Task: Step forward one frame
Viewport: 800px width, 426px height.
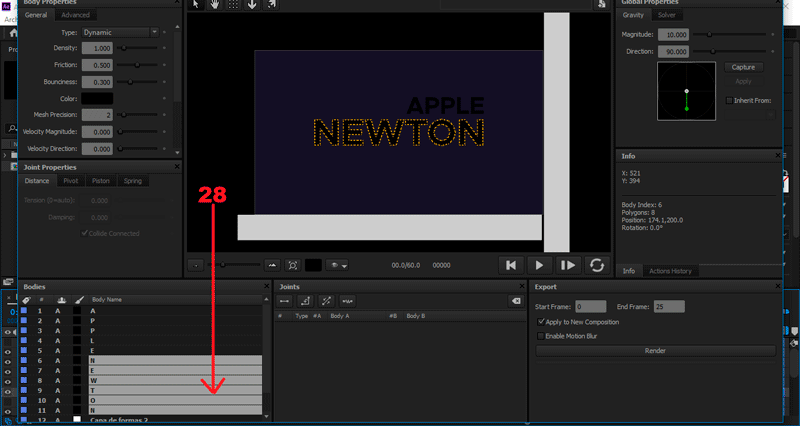Action: click(568, 265)
